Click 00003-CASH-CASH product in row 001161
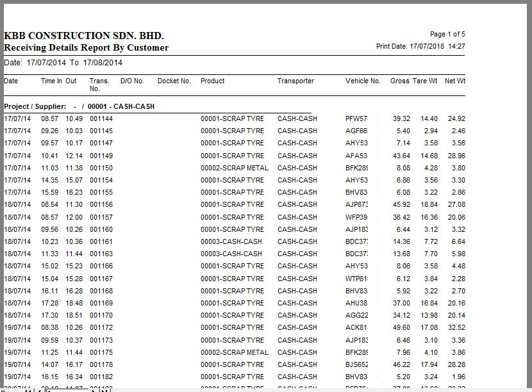Viewport: 532px width, 392px height. (x=231, y=241)
